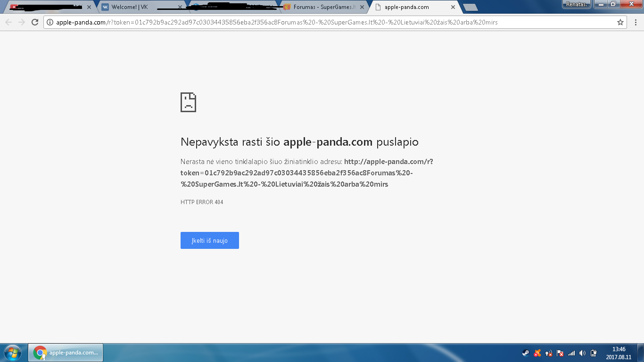The width and height of the screenshot is (644, 362).
Task: Close the YouTube tab
Action: [x=89, y=7]
